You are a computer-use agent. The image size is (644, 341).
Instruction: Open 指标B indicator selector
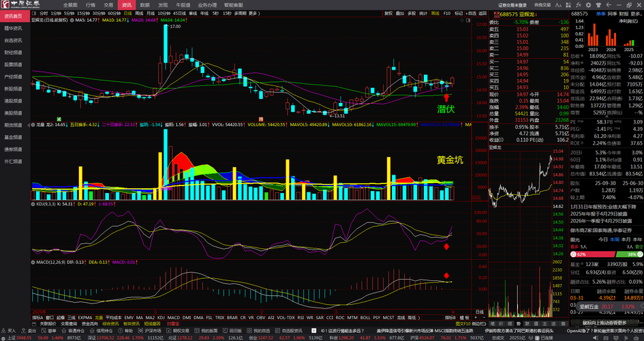pyautogui.click(x=450, y=318)
